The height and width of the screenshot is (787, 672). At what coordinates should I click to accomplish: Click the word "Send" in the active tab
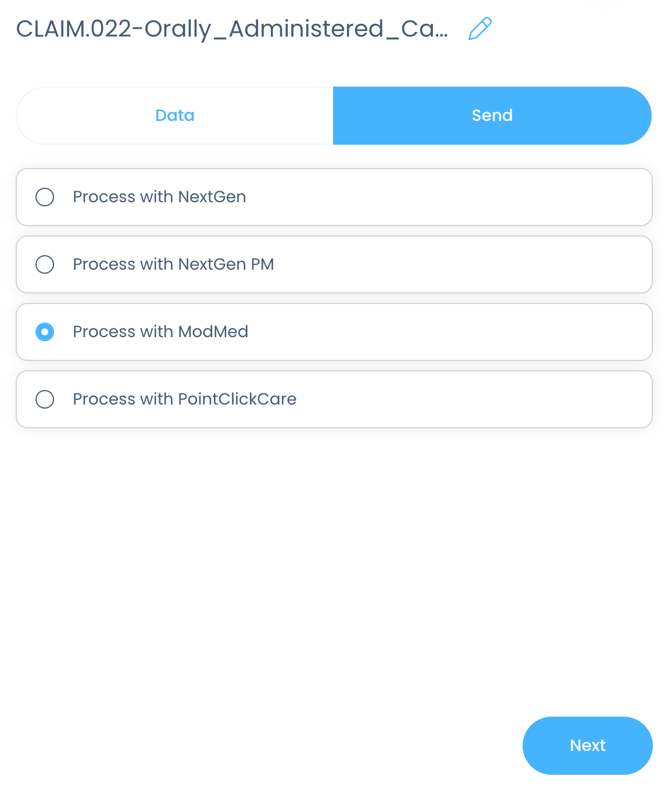point(492,116)
